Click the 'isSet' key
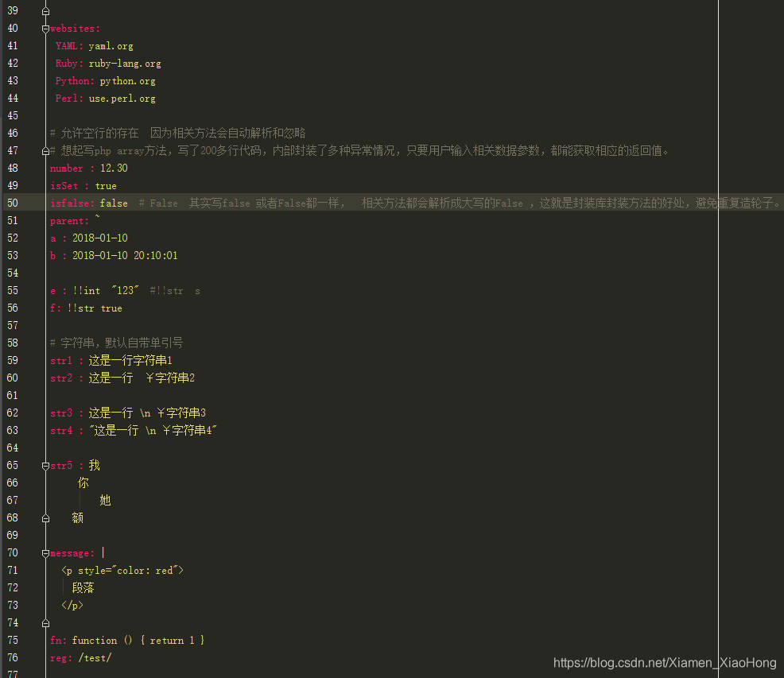Image resolution: width=784 pixels, height=678 pixels. click(64, 186)
